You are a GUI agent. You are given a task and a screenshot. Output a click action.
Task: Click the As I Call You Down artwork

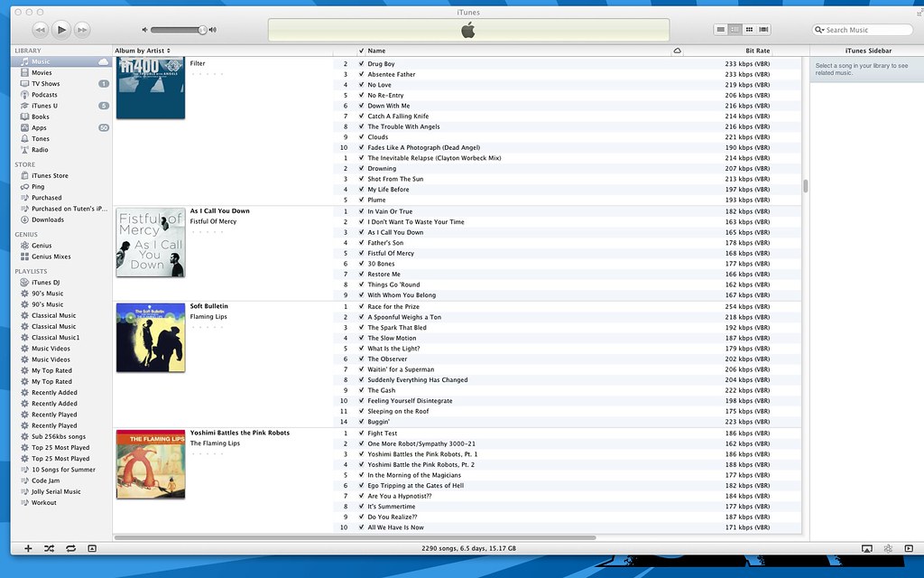[151, 242]
